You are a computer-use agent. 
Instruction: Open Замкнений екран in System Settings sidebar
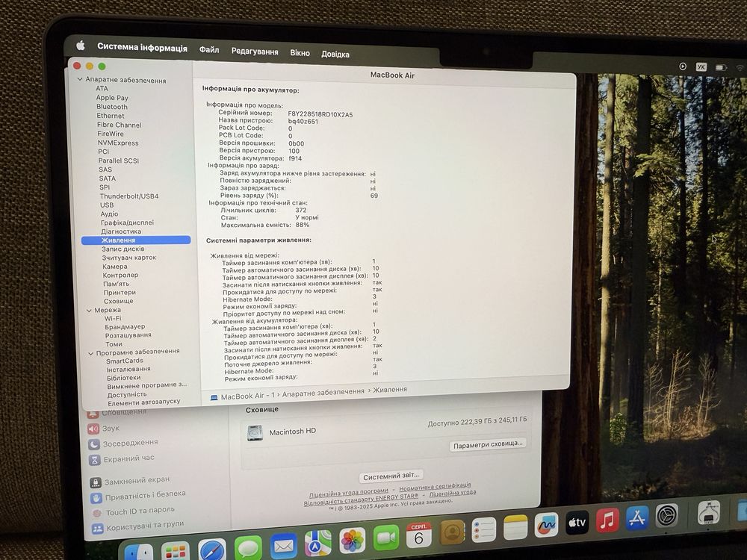[137, 480]
